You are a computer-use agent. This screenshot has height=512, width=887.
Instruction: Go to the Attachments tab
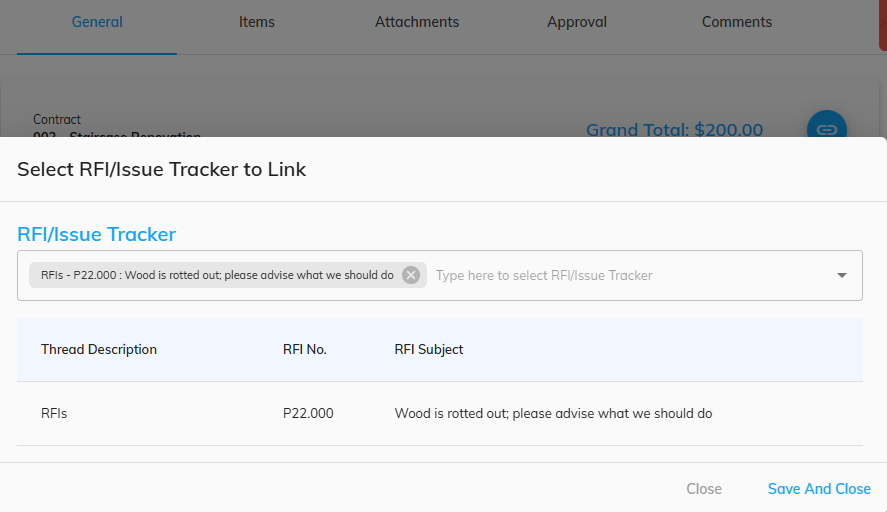point(417,22)
